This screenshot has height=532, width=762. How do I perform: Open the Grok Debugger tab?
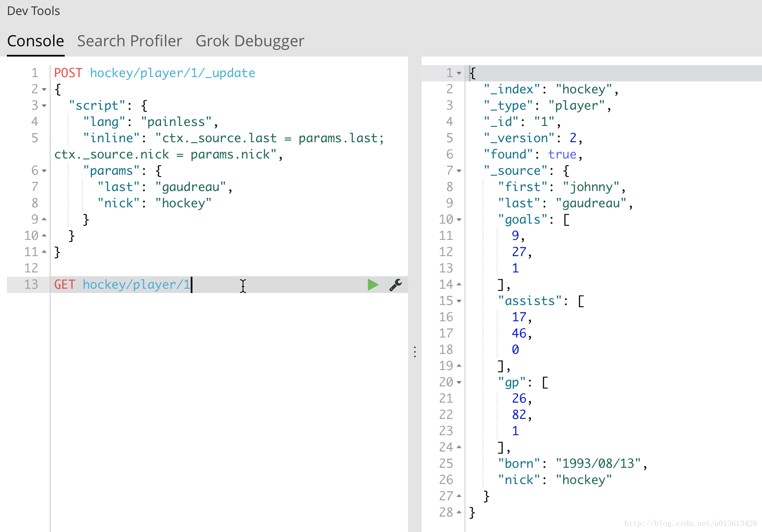pos(250,41)
